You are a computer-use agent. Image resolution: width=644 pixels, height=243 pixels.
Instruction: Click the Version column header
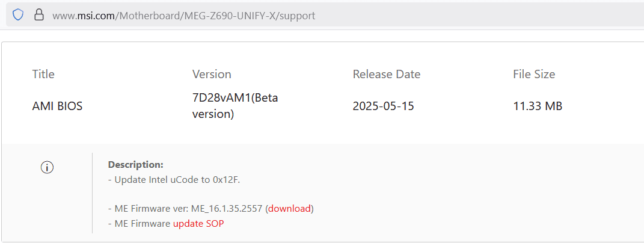coord(212,75)
